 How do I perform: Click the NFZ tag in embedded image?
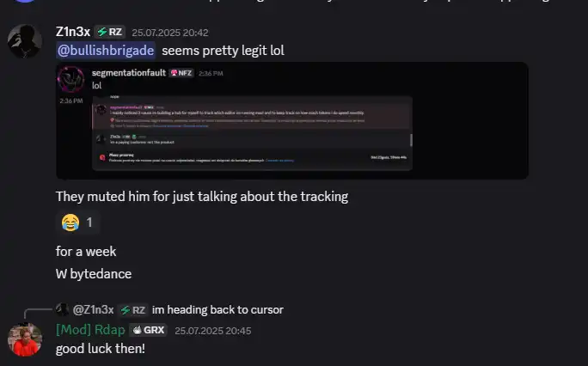pyautogui.click(x=181, y=73)
